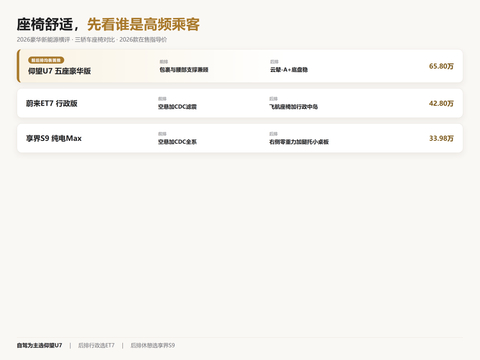Click the 云辇-A+底盘稳 text in U7 row
Image resolution: width=480 pixels, height=360 pixels.
click(289, 70)
